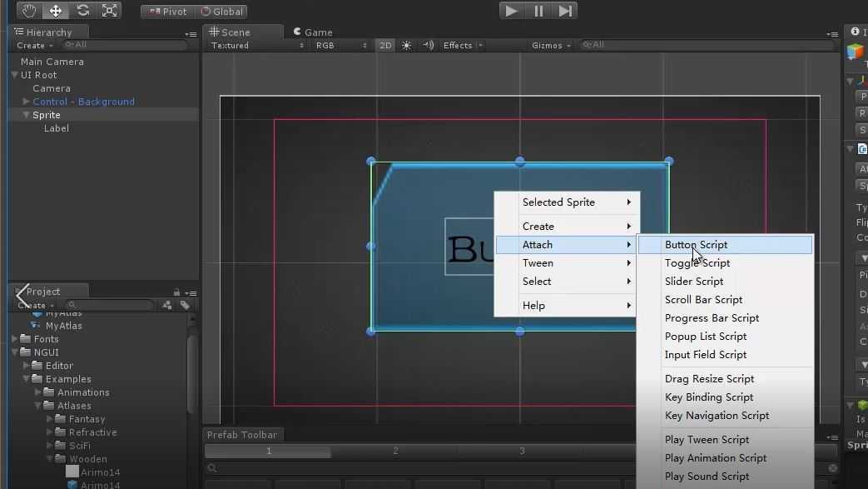The height and width of the screenshot is (489, 868).
Task: Open the Gizmos dropdown
Action: [551, 46]
